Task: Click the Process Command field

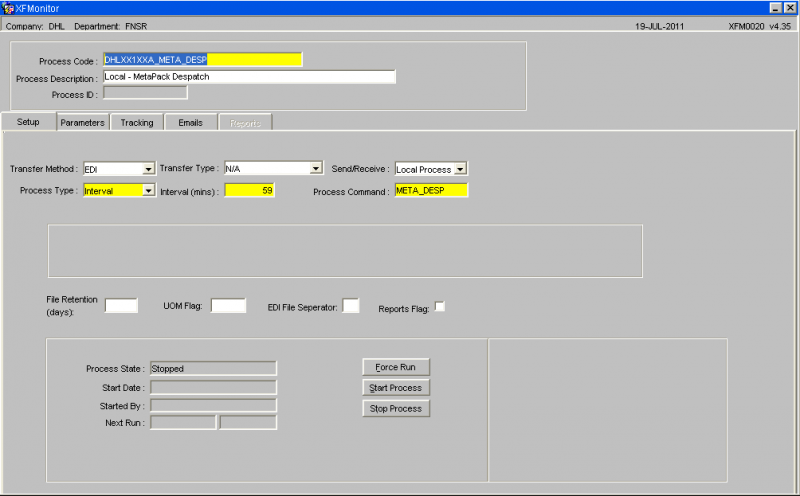Action: click(x=431, y=190)
